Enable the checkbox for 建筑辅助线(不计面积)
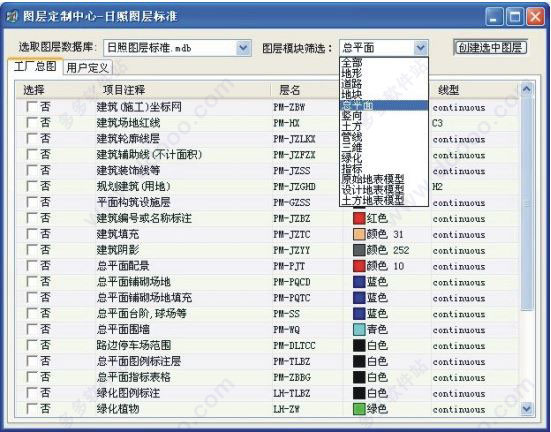The image size is (551, 432). pos(32,154)
